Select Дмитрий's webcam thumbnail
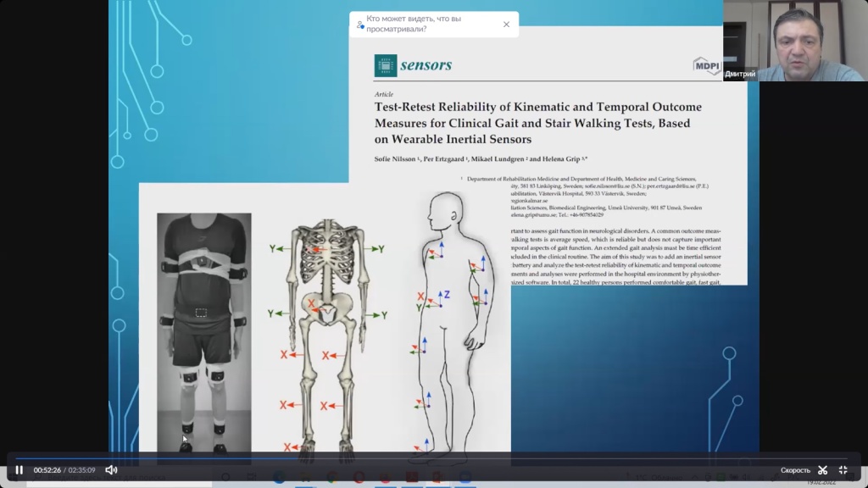The image size is (868, 488). [x=795, y=41]
